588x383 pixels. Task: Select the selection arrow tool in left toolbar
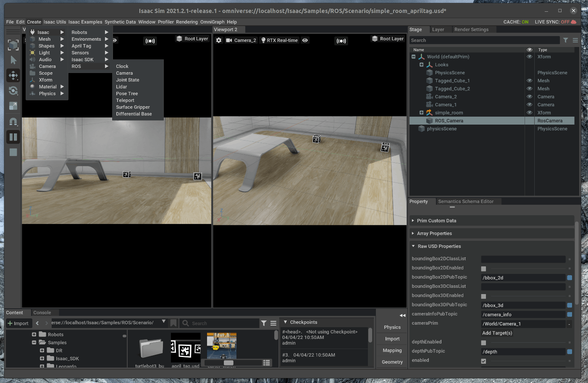(x=13, y=60)
